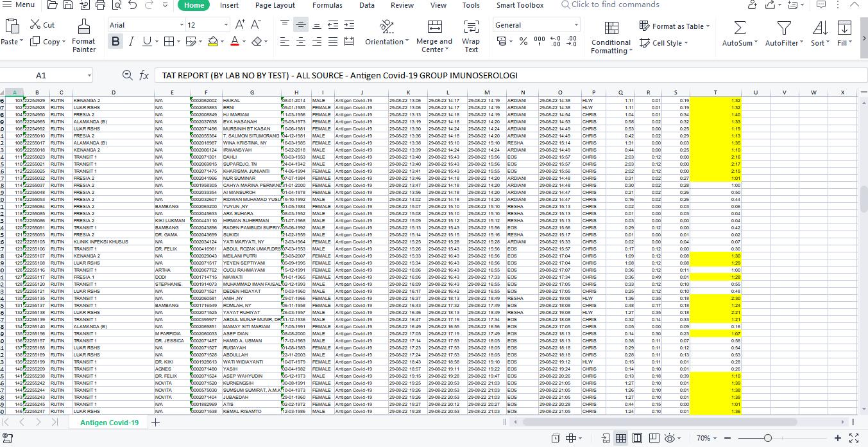The height and width of the screenshot is (447, 868).
Task: Activate the Format Painter tool
Action: (83, 36)
